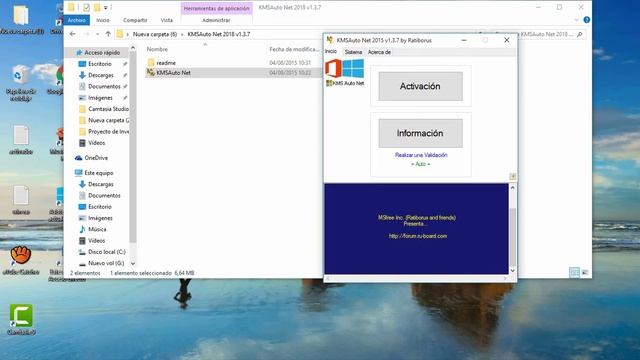Sort by Fecha de modificación column header
The image size is (640, 360).
click(x=293, y=49)
